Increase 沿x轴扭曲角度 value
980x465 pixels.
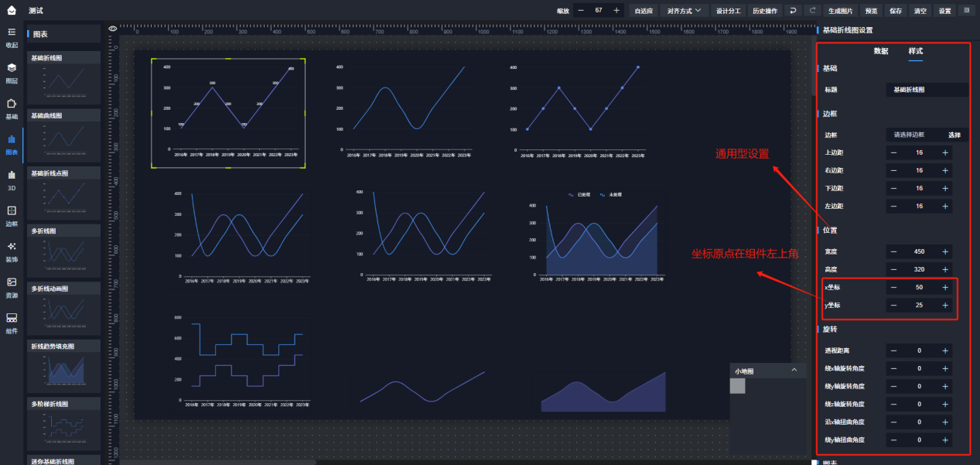click(944, 422)
